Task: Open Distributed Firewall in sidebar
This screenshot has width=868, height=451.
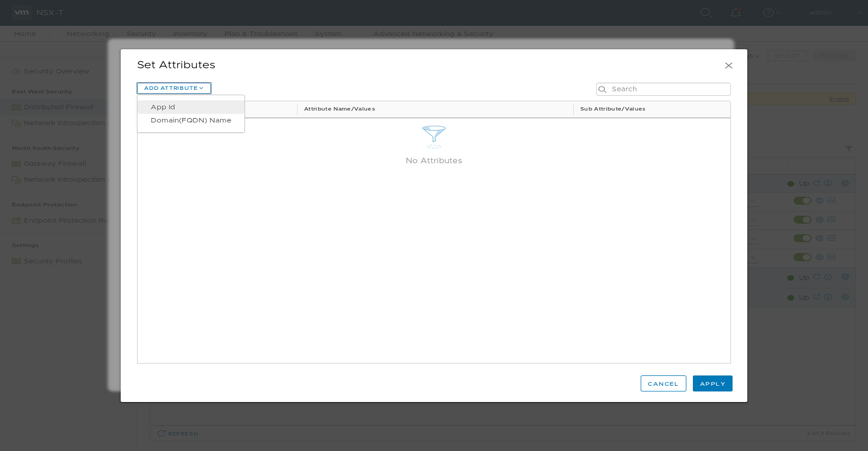Action: click(58, 107)
